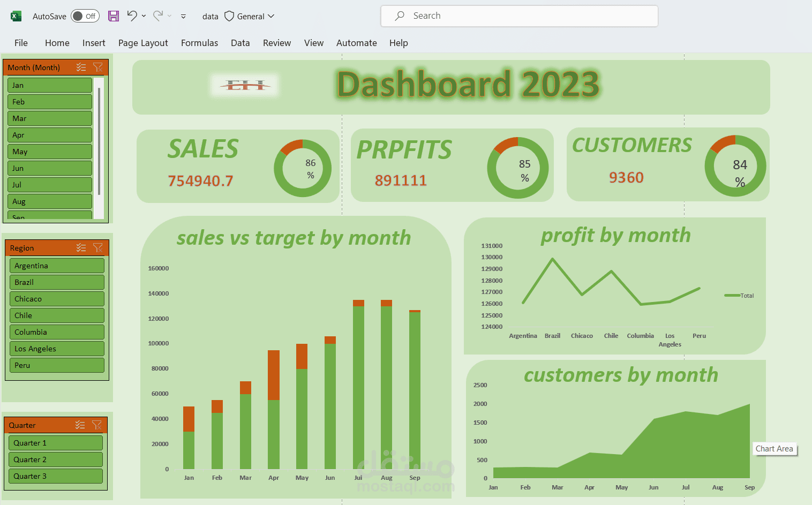
Task: Select the Dashboard 2023 title
Action: coord(468,84)
